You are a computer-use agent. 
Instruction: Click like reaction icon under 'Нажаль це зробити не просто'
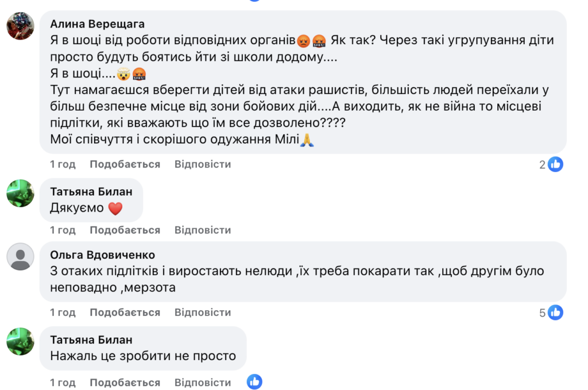[x=254, y=382]
